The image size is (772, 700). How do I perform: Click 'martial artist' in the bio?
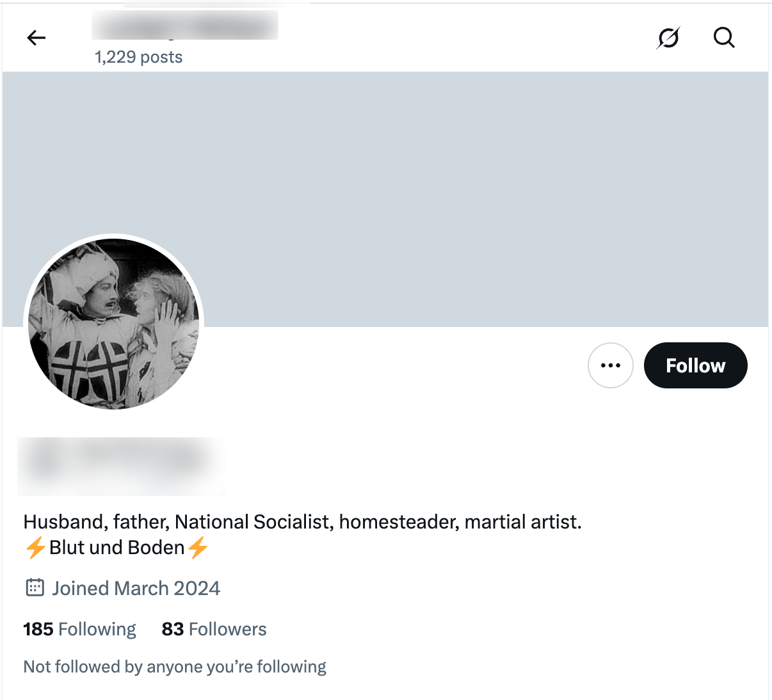(522, 522)
